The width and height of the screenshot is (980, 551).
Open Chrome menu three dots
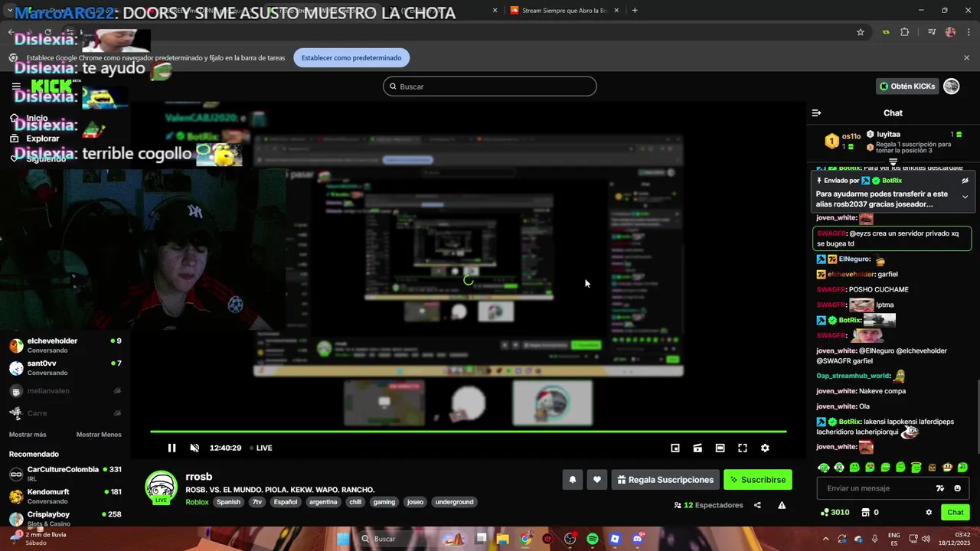pos(969,32)
